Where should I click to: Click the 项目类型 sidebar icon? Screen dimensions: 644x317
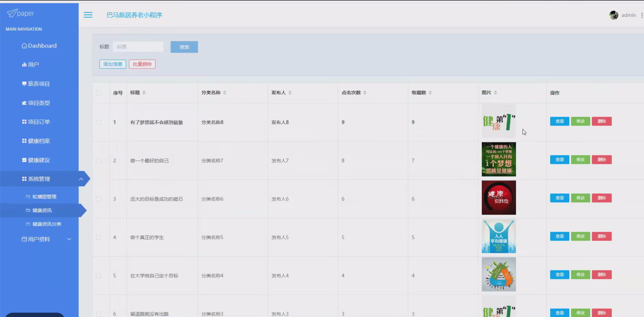(x=24, y=103)
